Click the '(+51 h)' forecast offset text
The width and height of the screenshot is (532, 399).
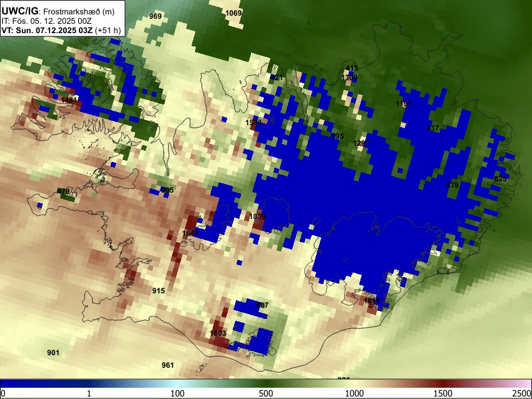(108, 30)
